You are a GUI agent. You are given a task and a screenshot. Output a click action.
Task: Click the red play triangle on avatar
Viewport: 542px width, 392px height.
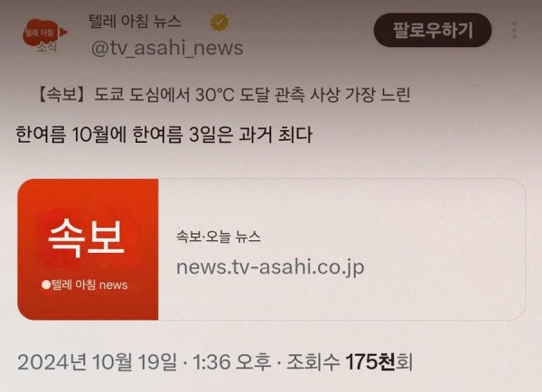tap(63, 33)
